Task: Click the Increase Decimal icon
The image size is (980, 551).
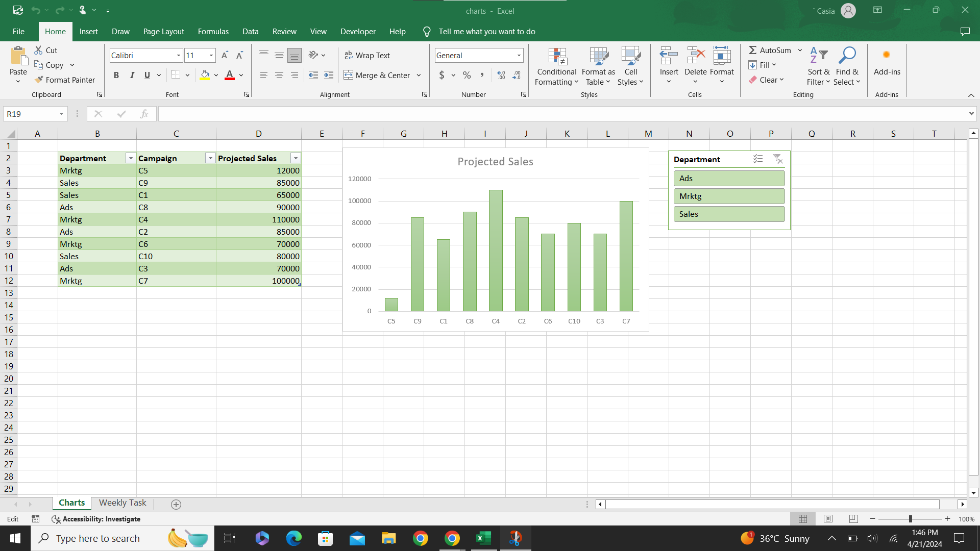Action: point(501,75)
